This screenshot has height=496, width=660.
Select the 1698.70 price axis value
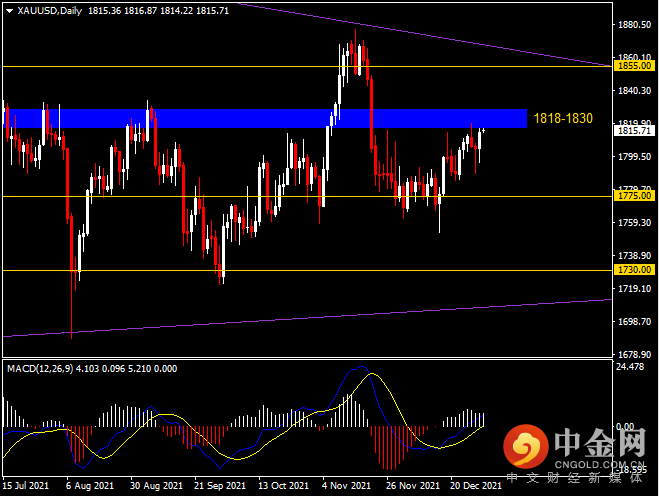(634, 322)
